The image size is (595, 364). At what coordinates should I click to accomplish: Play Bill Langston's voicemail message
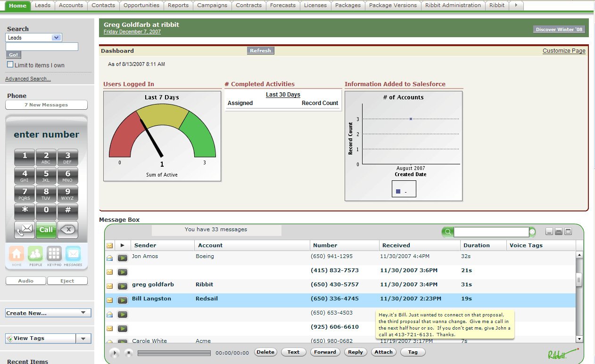(123, 300)
